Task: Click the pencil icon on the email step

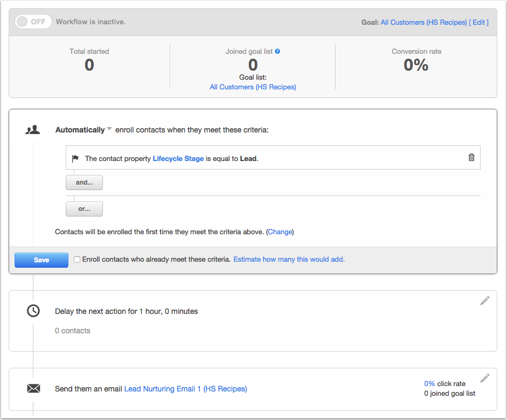Action: click(x=485, y=378)
